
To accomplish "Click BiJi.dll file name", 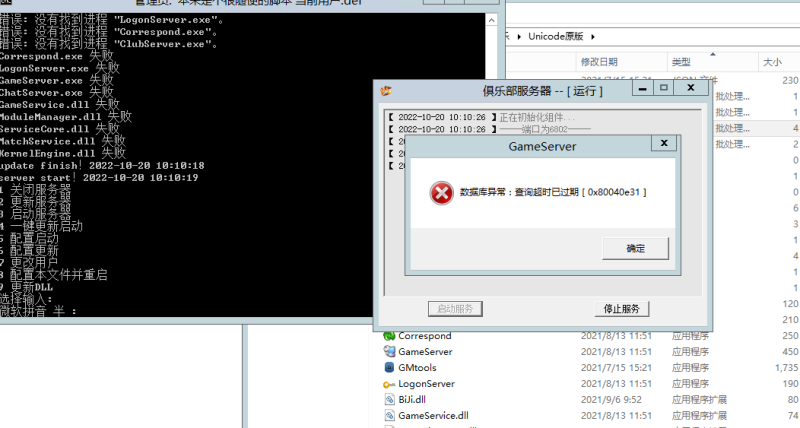I will pyautogui.click(x=412, y=399).
